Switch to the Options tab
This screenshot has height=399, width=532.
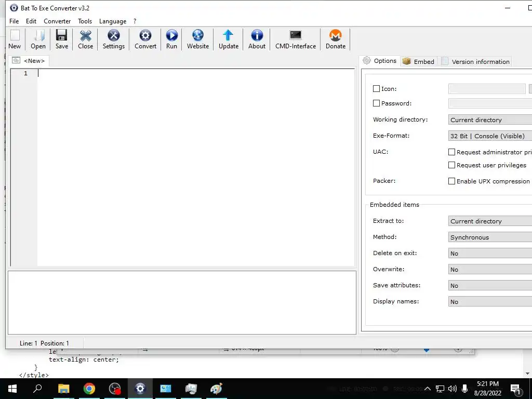click(380, 61)
